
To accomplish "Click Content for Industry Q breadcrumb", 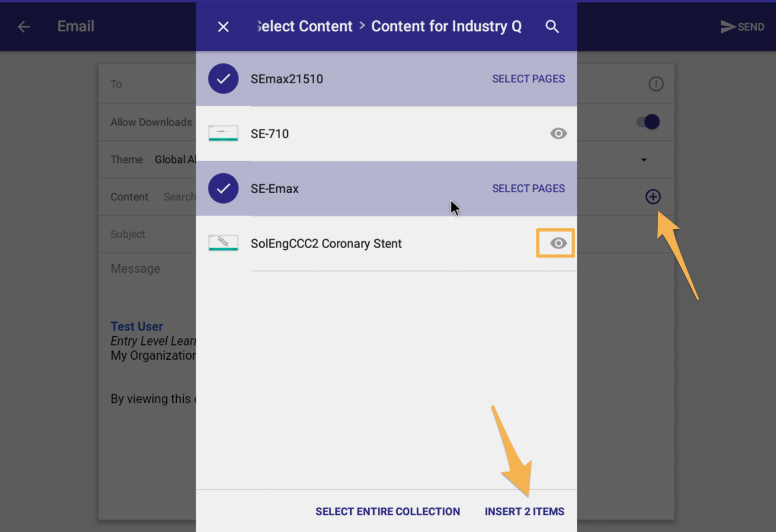I will (x=446, y=26).
